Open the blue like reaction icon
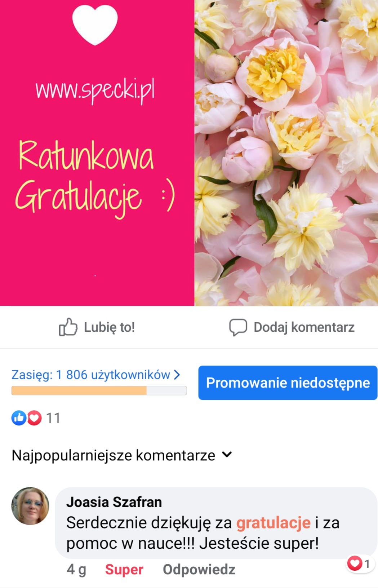This screenshot has height=588, width=378. click(x=19, y=418)
